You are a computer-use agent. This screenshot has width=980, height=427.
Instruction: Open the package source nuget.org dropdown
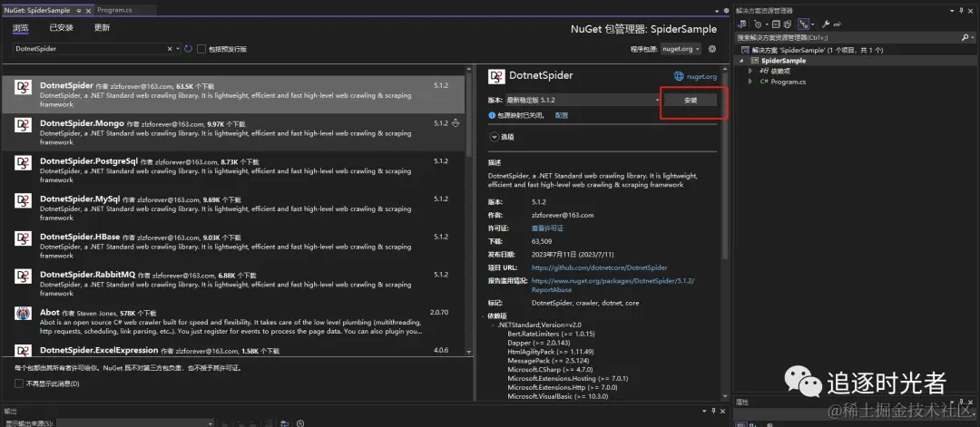681,49
